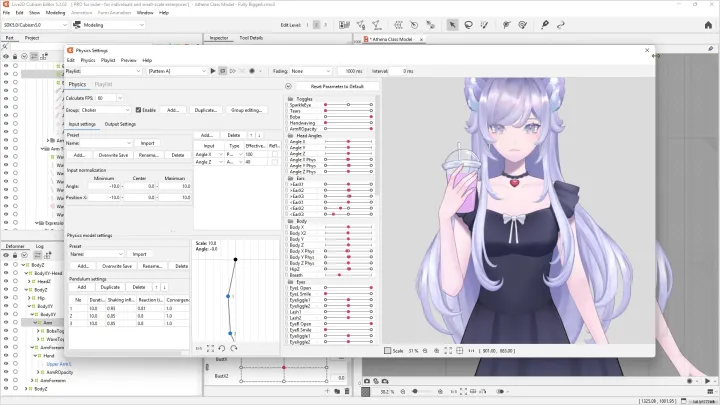720x405 pixels.
Task: Open the Pattern A dropdown
Action: coord(177,71)
